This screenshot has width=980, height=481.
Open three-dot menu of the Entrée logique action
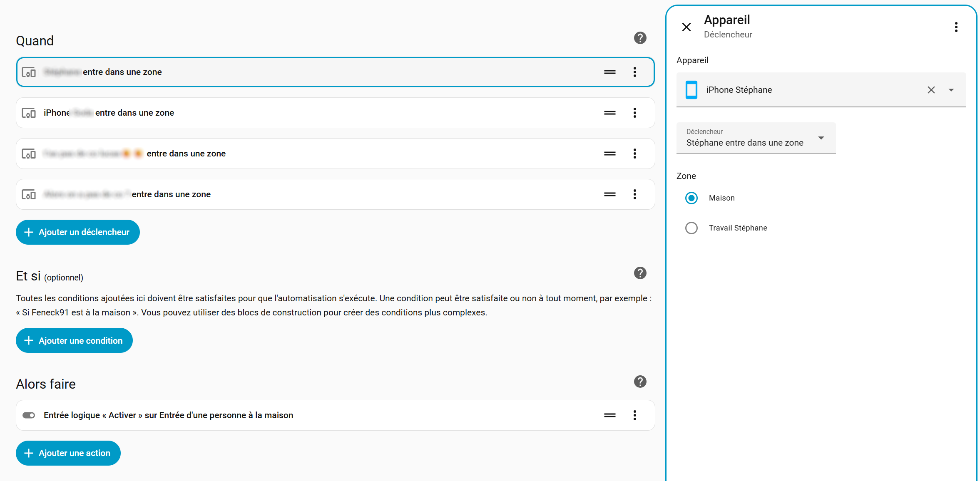click(634, 415)
